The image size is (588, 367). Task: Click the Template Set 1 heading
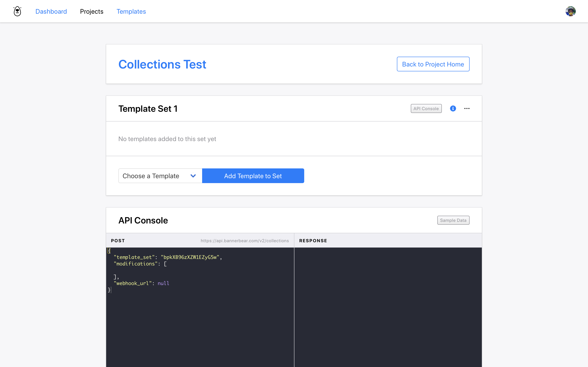148,109
